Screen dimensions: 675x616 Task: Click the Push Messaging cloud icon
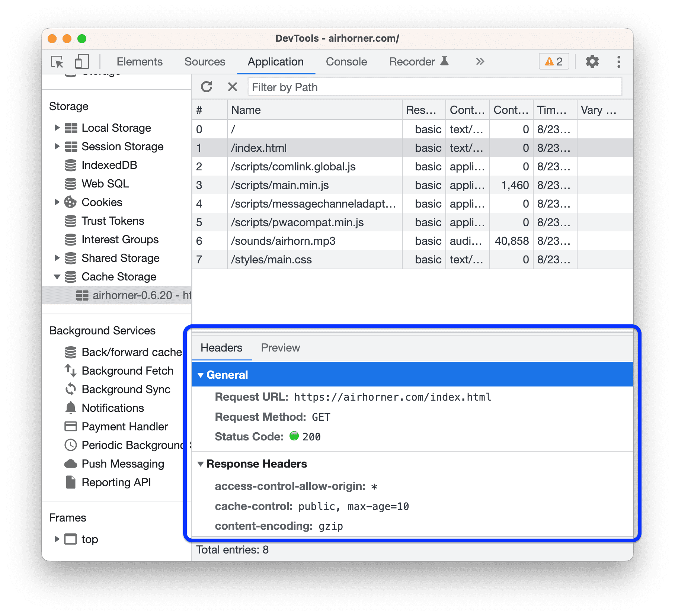point(70,463)
